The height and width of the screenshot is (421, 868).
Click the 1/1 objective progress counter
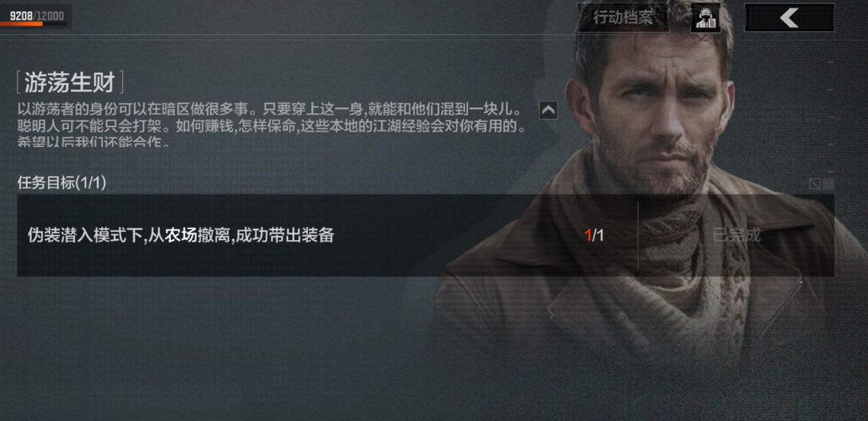click(x=594, y=236)
